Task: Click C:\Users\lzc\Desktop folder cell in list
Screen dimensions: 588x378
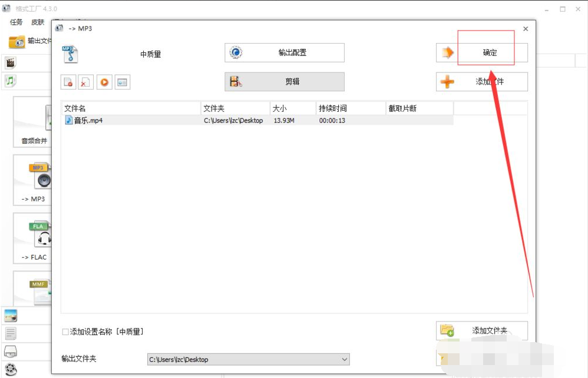Action: pyautogui.click(x=233, y=120)
